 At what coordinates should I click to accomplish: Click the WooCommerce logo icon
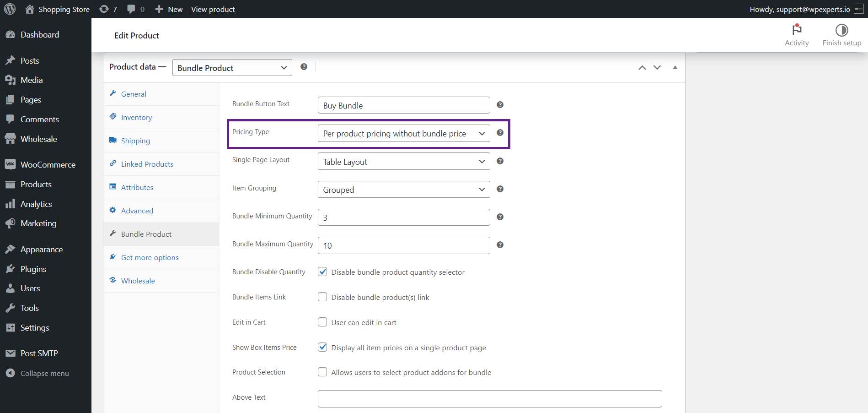pos(10,164)
